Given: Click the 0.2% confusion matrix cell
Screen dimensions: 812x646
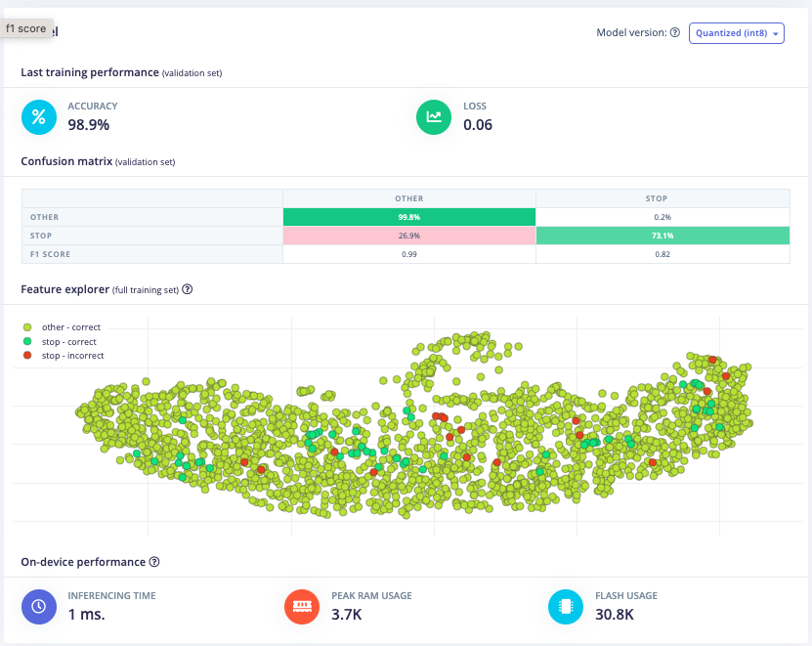Looking at the screenshot, I should point(662,217).
